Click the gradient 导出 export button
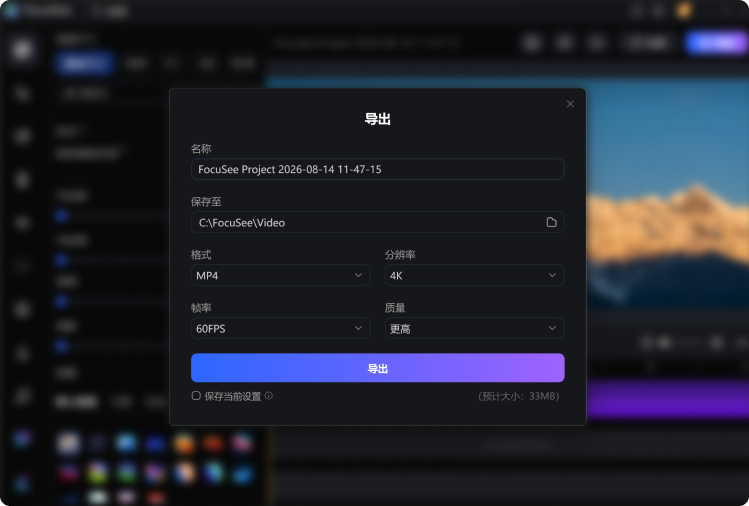 point(377,368)
